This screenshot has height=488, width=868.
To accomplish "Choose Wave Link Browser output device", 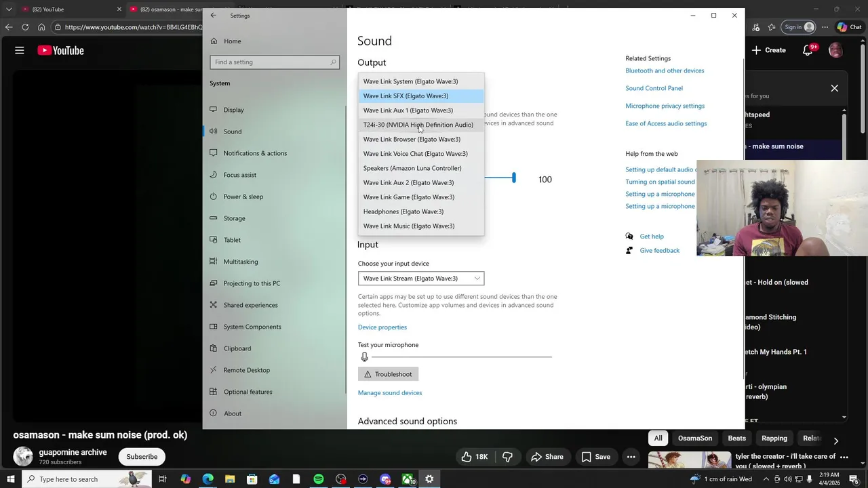I will [x=421, y=140].
